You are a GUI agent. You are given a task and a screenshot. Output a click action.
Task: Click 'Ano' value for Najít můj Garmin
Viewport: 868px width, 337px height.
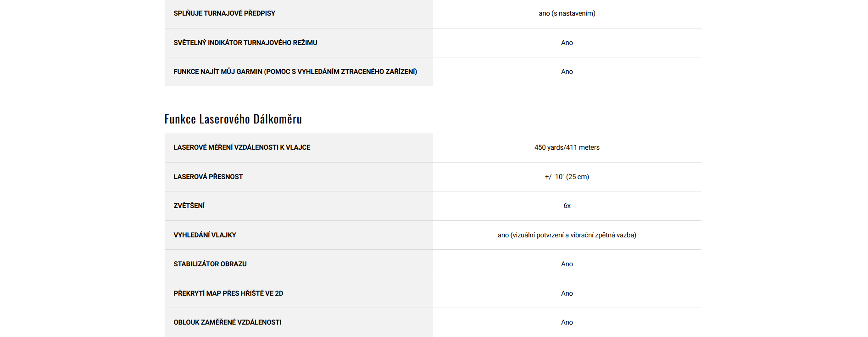[567, 72]
